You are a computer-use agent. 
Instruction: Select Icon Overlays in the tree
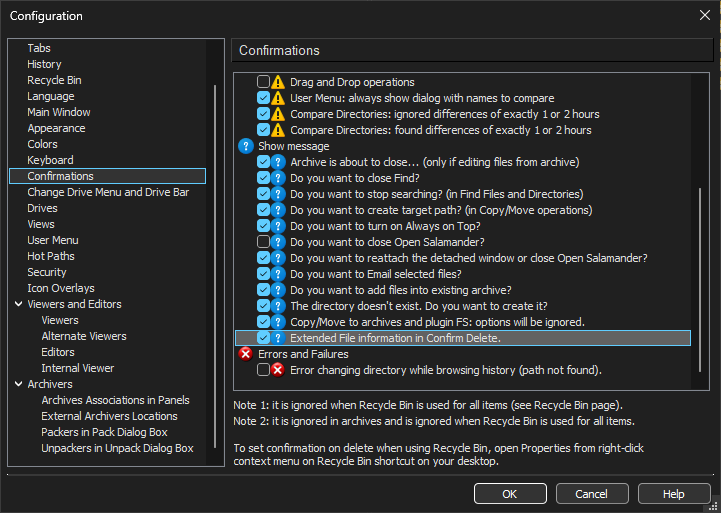61,288
